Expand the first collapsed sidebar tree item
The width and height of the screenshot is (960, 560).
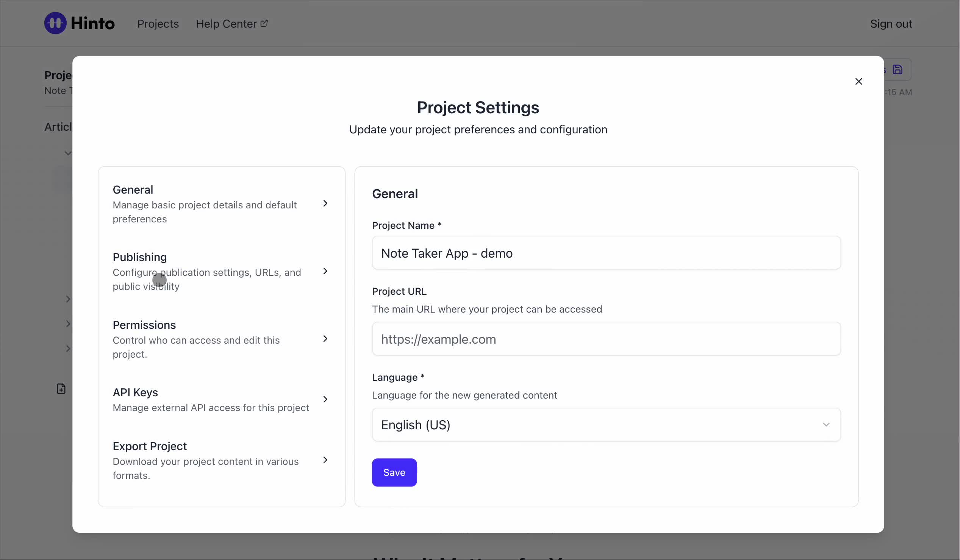pos(68,299)
